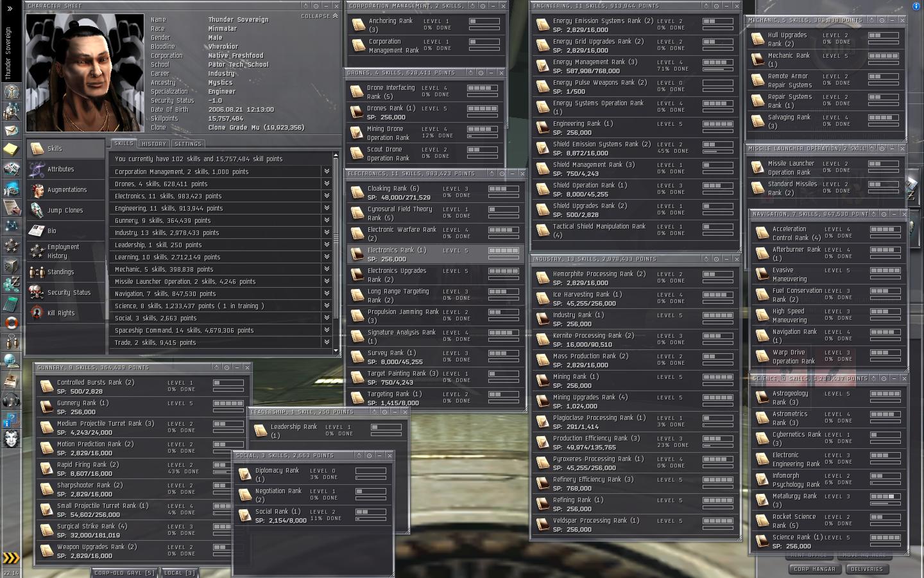Viewport: 924px width, 578px height.
Task: Open the assets box icon in the sidebar
Action: click(11, 265)
